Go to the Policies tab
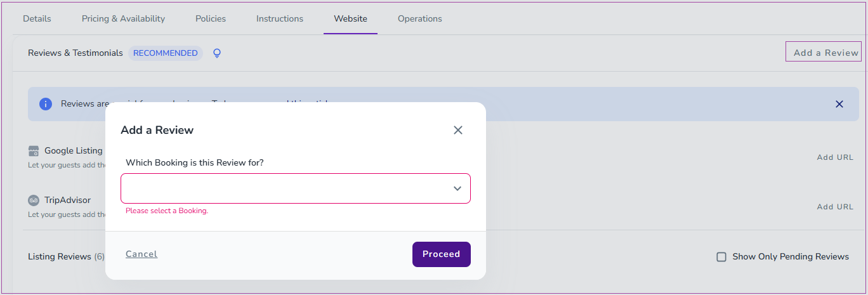868x295 pixels. pyautogui.click(x=211, y=18)
